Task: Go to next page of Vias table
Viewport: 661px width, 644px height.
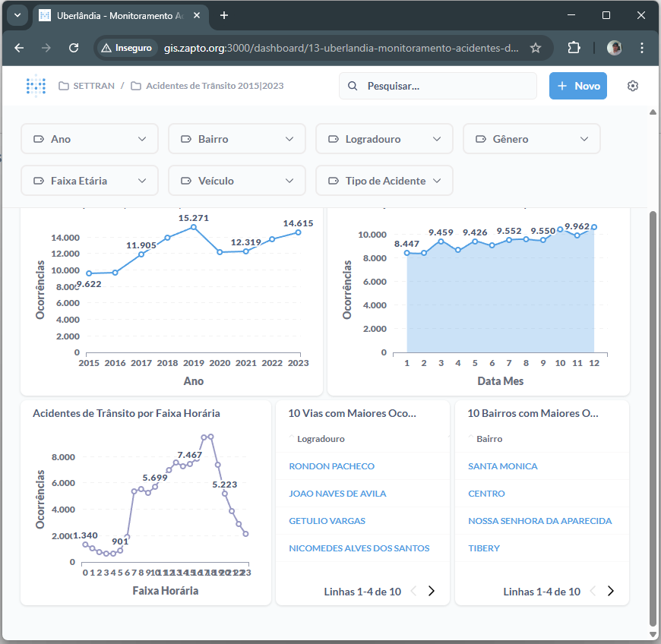Action: pyautogui.click(x=432, y=591)
